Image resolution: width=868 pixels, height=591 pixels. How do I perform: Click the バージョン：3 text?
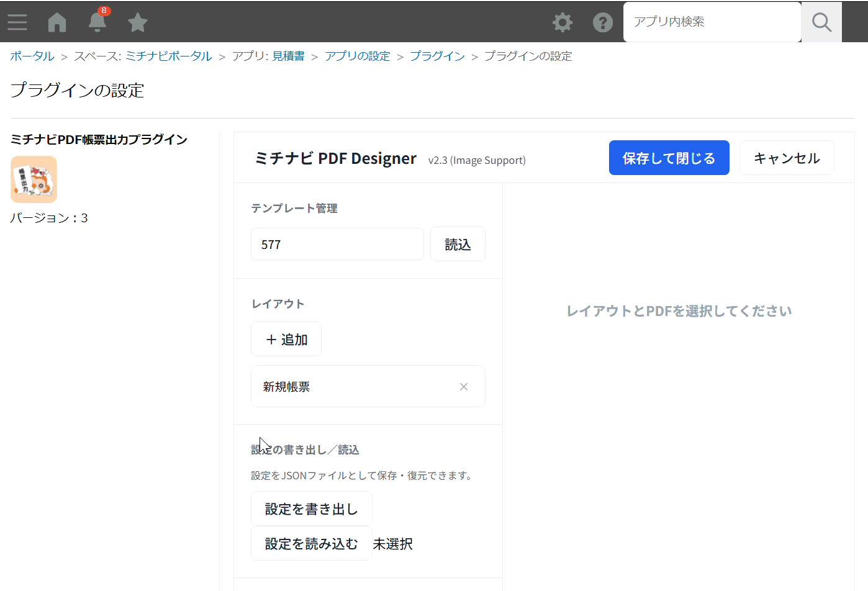[49, 218]
